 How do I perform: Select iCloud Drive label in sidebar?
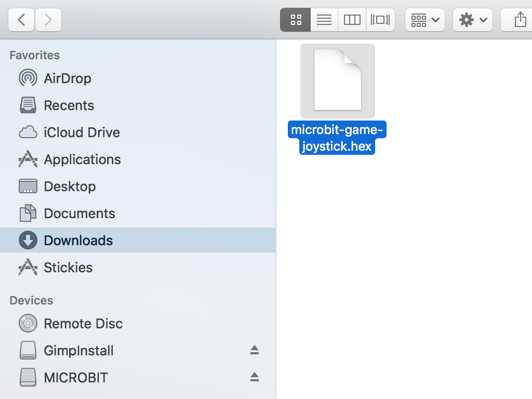pyautogui.click(x=82, y=132)
